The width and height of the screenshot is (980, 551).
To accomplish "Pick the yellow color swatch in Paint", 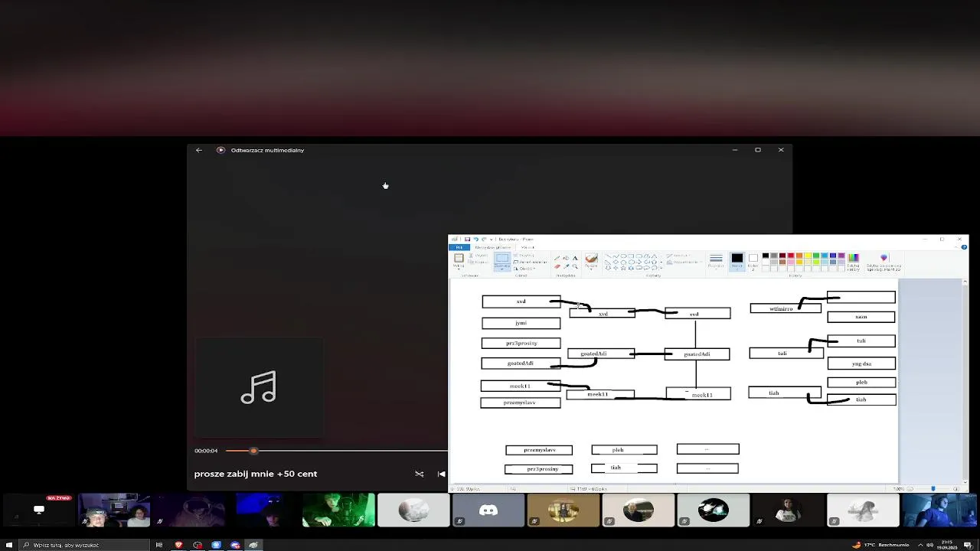I will coord(808,256).
